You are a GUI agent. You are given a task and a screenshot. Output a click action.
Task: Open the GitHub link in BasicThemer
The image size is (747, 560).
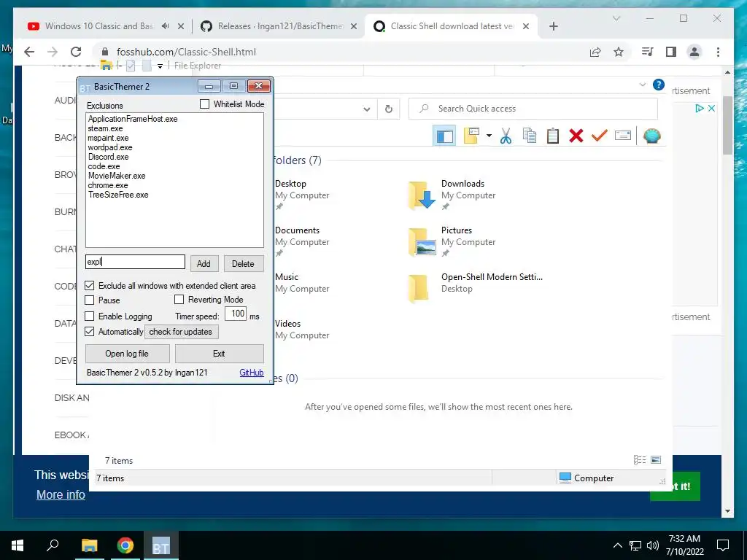252,373
